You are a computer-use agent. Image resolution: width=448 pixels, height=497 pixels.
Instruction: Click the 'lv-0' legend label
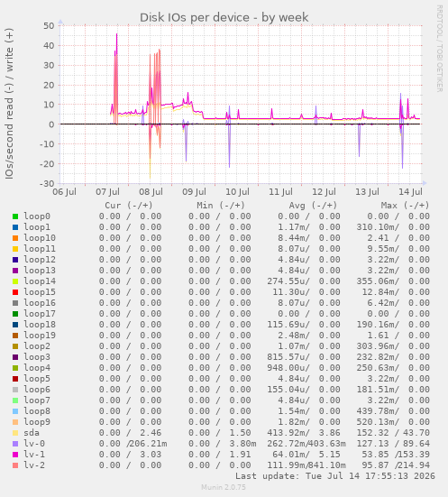[x=34, y=444]
